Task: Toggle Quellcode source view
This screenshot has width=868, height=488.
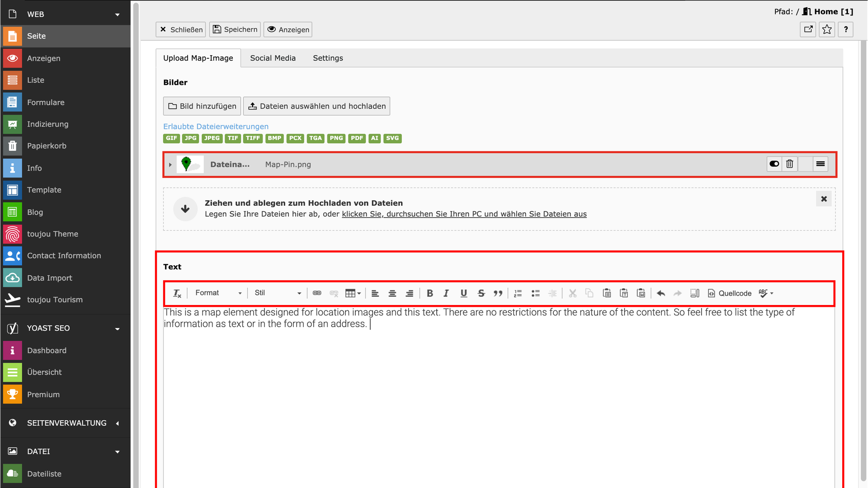Action: coord(729,293)
